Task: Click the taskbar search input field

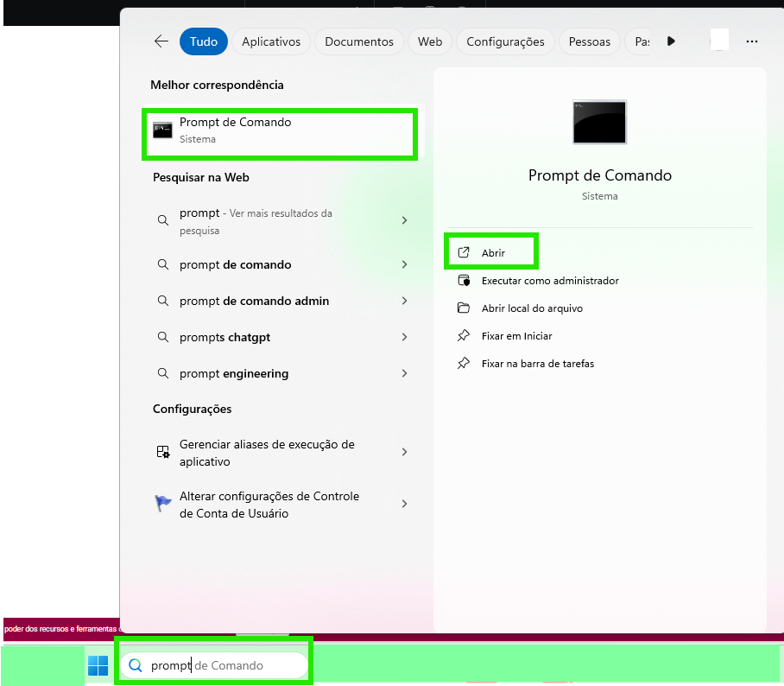Action: tap(224, 665)
